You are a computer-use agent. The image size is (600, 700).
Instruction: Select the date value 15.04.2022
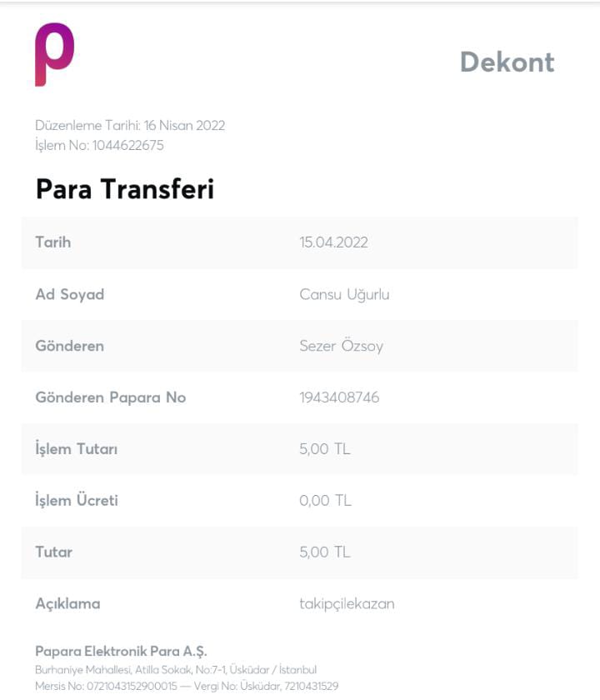pyautogui.click(x=333, y=242)
